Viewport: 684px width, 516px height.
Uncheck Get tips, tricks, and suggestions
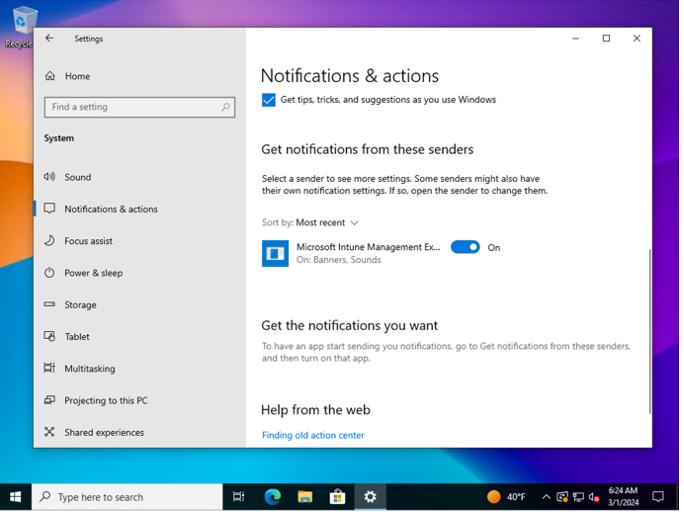tap(268, 100)
